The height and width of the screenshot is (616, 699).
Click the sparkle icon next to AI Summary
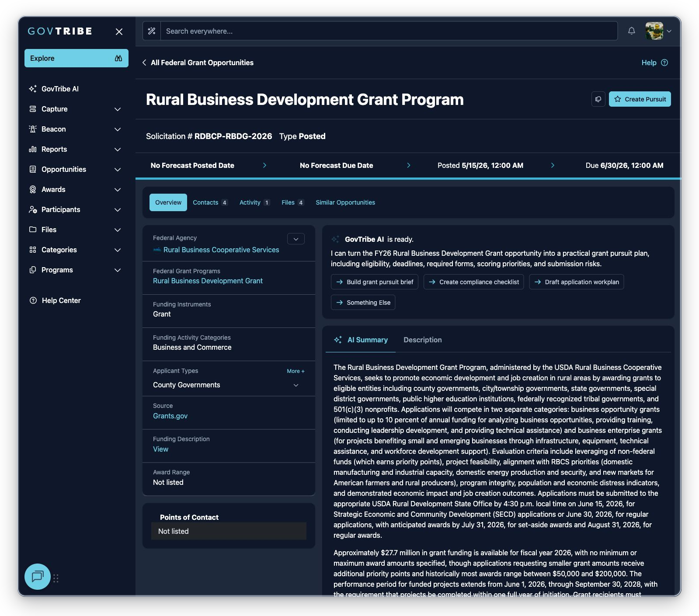point(338,340)
